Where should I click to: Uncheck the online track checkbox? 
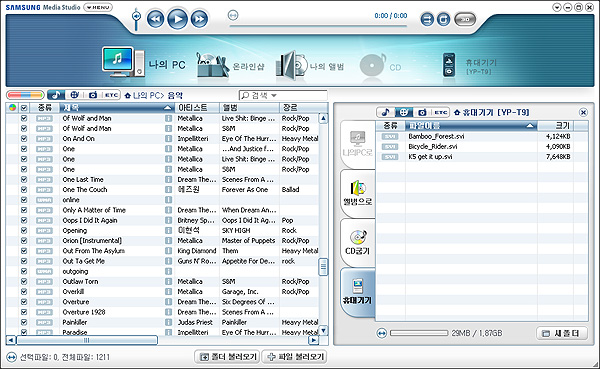click(24, 200)
